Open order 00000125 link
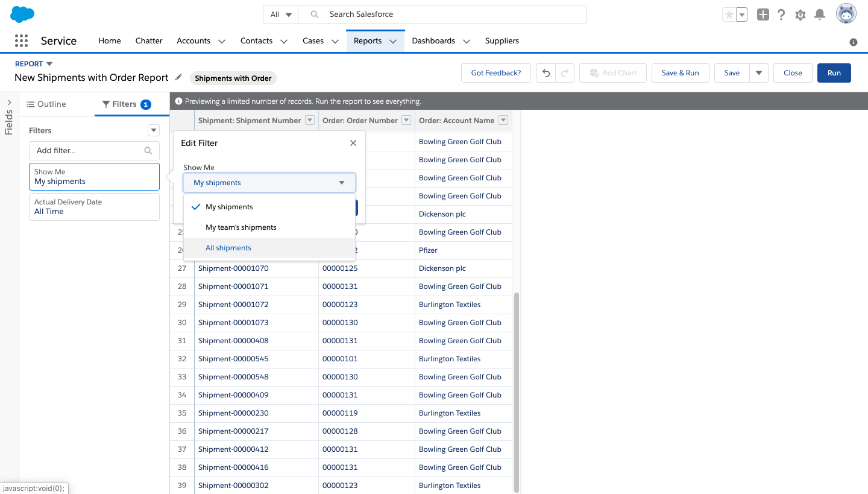This screenshot has width=868, height=494. click(340, 268)
